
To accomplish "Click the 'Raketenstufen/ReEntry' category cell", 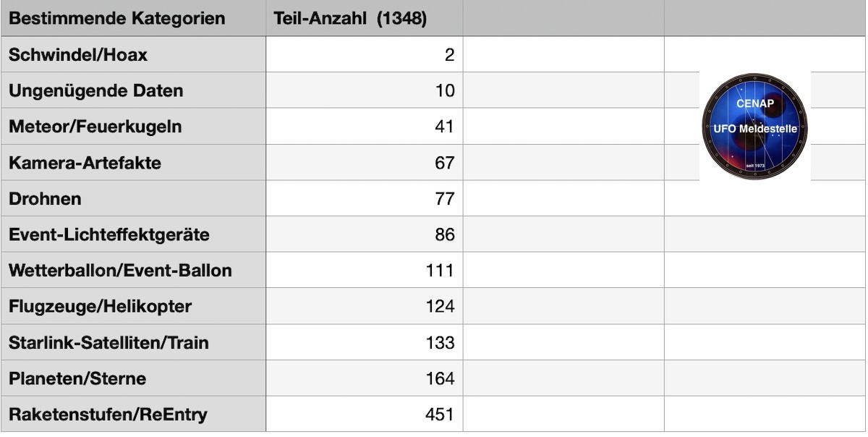I will pyautogui.click(x=108, y=415).
